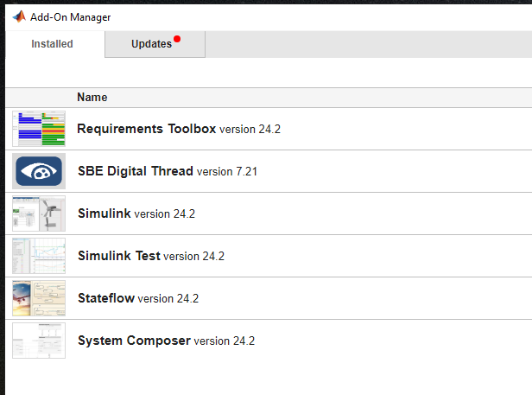Select the SBE Digital Thread name text
532x395 pixels.
pos(135,171)
